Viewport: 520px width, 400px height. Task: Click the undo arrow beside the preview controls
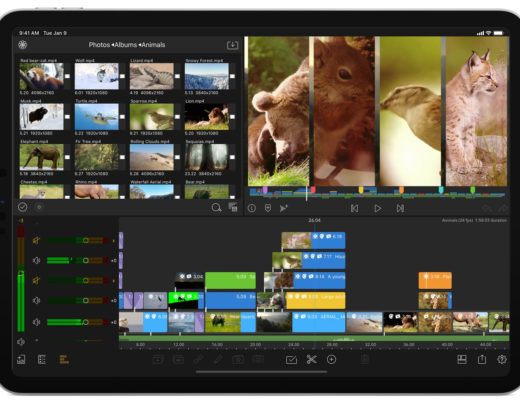(x=487, y=209)
